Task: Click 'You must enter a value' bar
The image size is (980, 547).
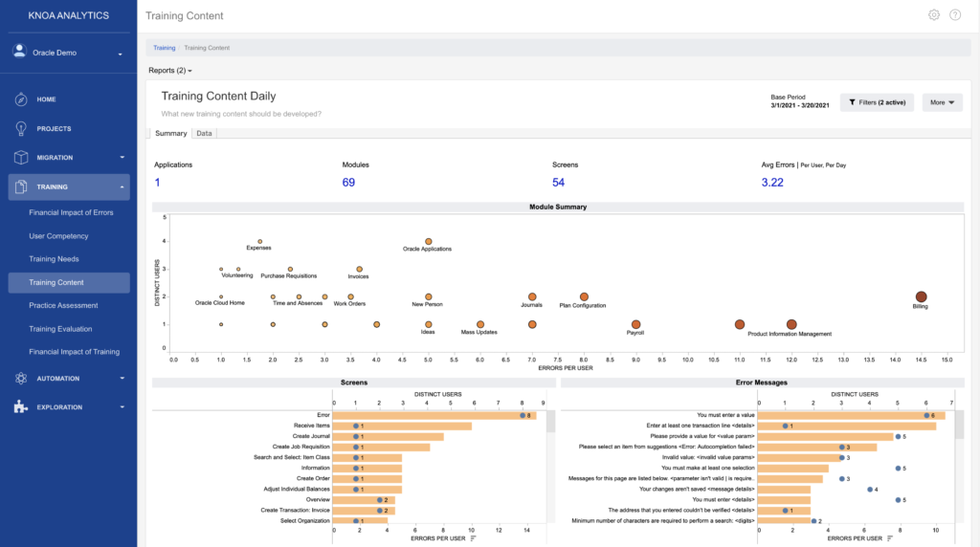Action: click(851, 415)
